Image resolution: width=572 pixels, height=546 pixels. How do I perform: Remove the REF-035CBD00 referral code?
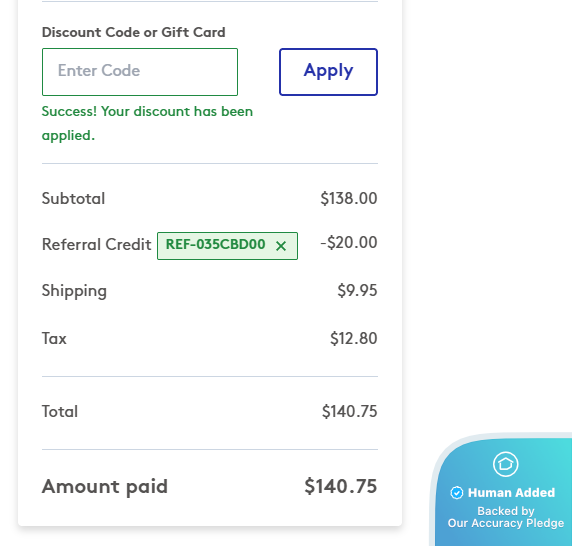tap(281, 246)
